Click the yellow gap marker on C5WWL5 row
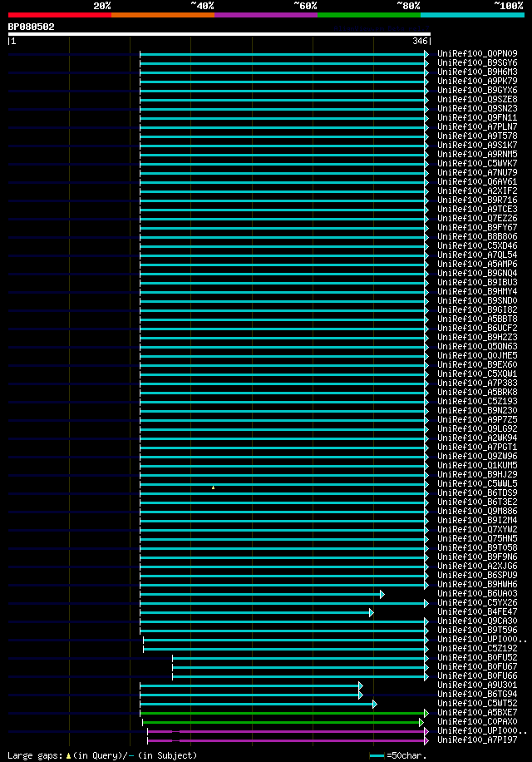This screenshot has height=762, width=532. pyautogui.click(x=213, y=487)
